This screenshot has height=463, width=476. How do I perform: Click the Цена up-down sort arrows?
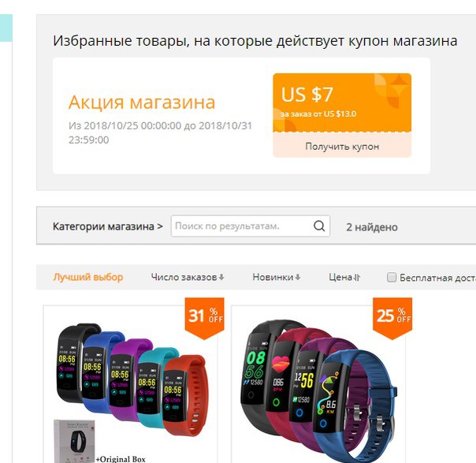357,277
